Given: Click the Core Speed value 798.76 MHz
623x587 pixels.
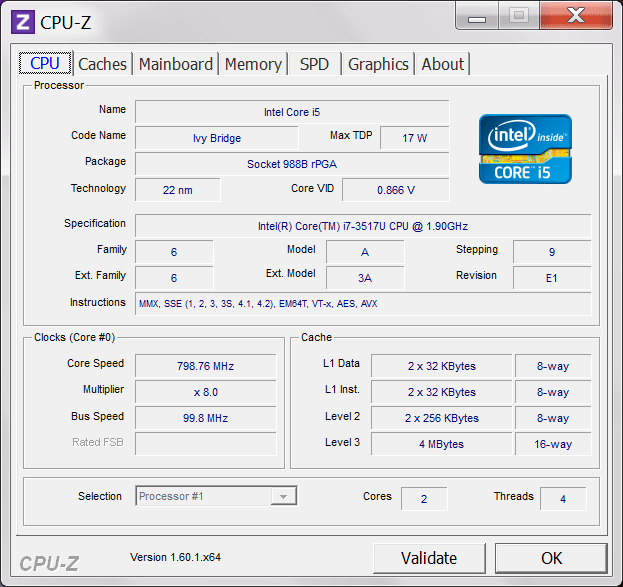Looking at the screenshot, I should coord(205,366).
